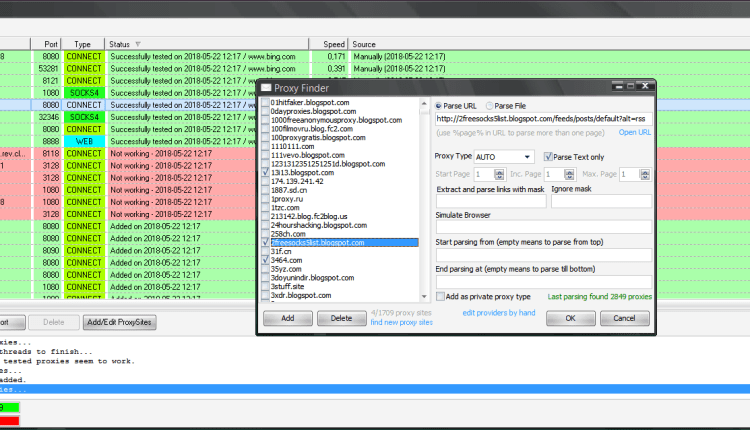The width and height of the screenshot is (750, 430).
Task: Enable Add as private proxy type
Action: click(441, 297)
